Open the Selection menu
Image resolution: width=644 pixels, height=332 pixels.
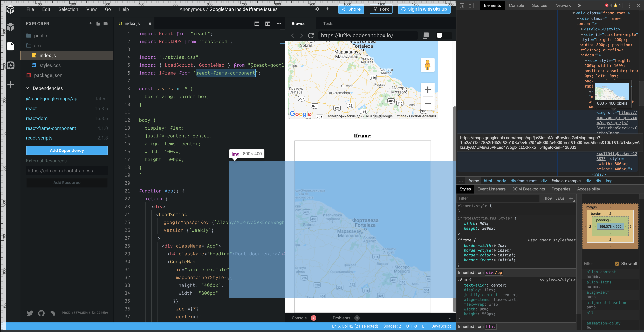(68, 9)
